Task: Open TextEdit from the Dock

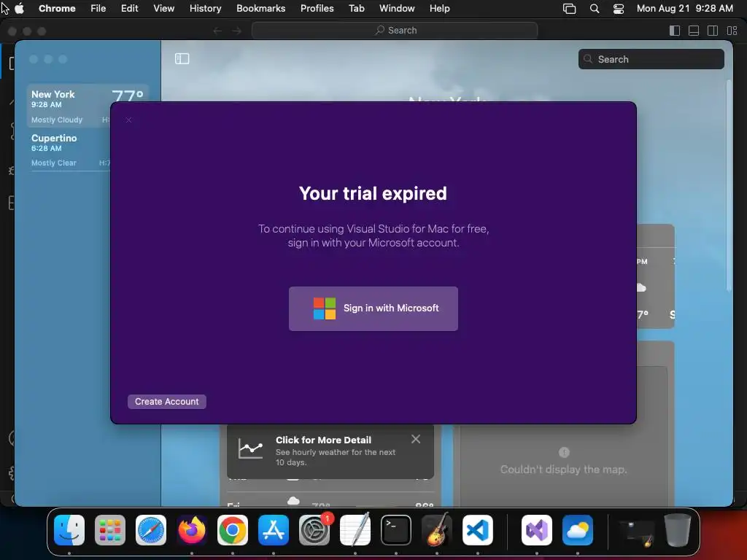Action: tap(355, 530)
